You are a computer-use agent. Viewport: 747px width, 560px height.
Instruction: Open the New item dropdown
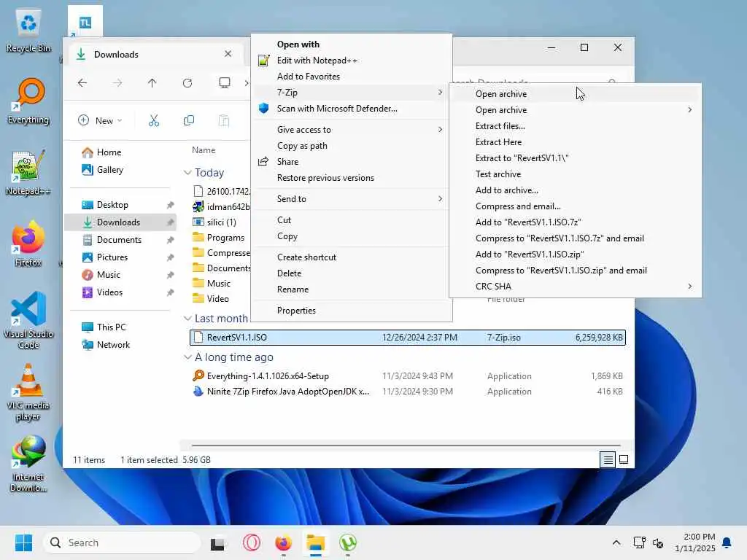coord(100,120)
